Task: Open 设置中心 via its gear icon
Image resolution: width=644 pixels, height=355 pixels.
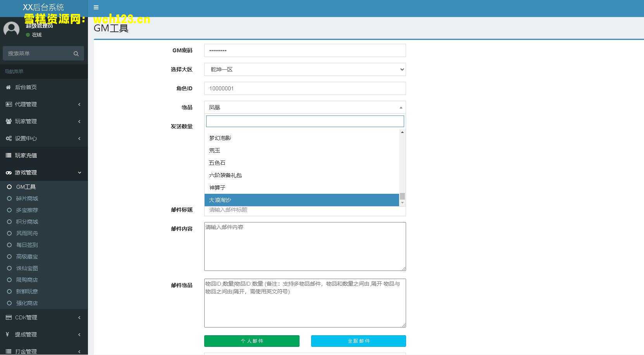Action: click(x=9, y=138)
